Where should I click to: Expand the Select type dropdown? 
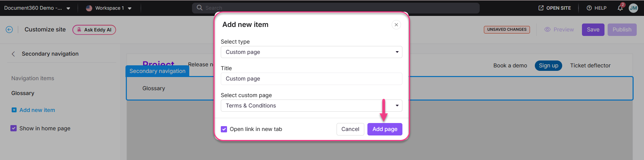[x=311, y=52]
